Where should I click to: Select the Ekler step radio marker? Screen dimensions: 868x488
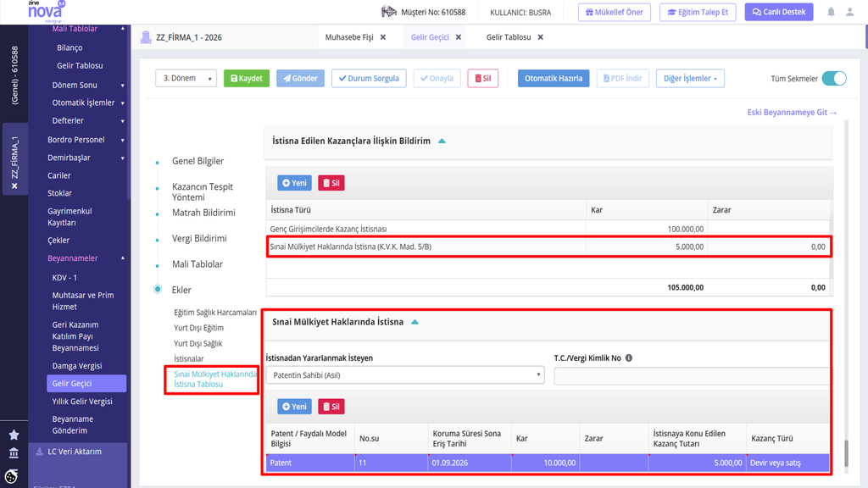(x=158, y=290)
